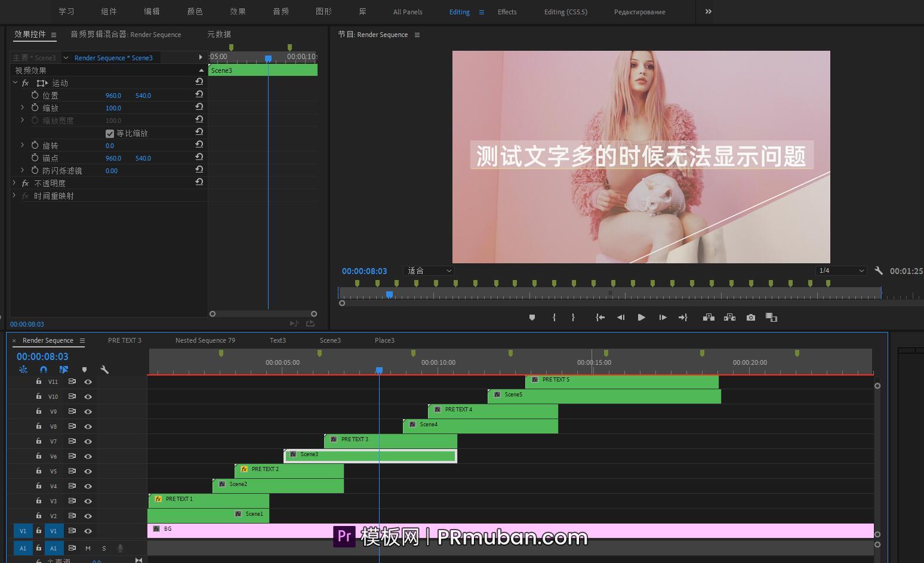This screenshot has width=924, height=563.
Task: Select the Mark Out icon
Action: point(572,317)
